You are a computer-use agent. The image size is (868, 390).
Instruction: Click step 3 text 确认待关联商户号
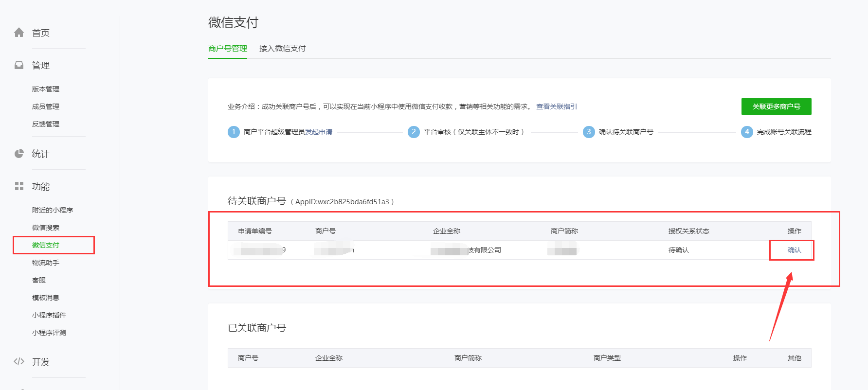tap(626, 132)
